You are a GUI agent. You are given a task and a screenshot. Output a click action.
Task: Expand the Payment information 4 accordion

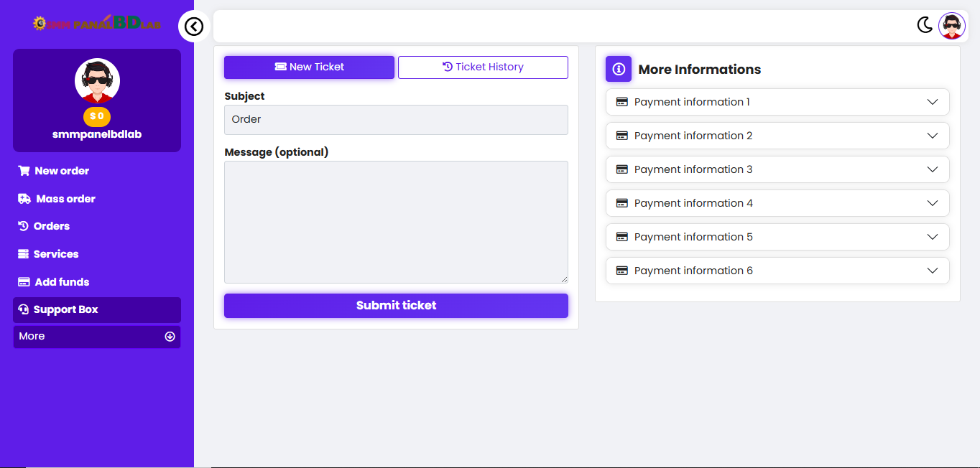[x=777, y=203]
